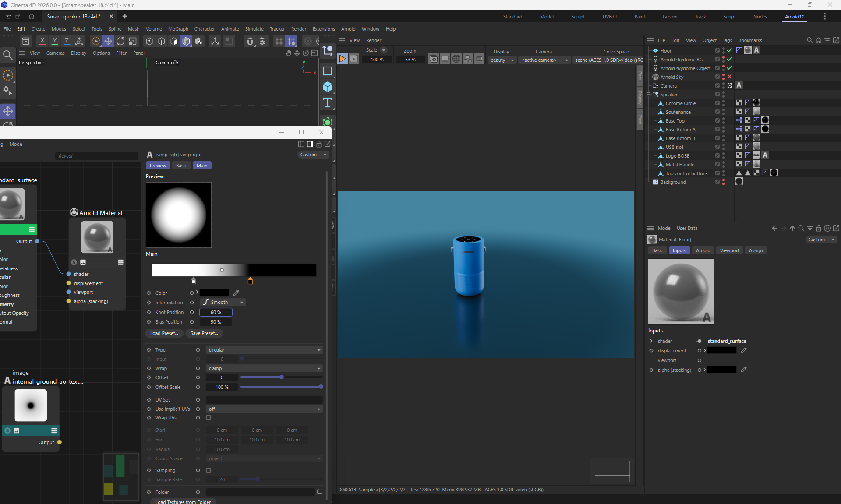
Task: Collapse the Speaker hierarchy in Object Manager
Action: [649, 95]
